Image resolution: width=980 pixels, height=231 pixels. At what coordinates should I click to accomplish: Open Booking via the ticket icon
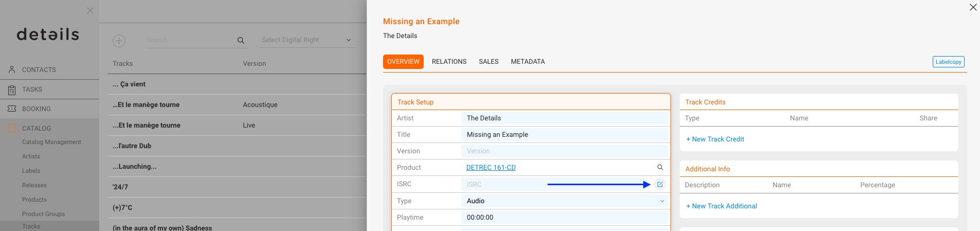coord(12,109)
